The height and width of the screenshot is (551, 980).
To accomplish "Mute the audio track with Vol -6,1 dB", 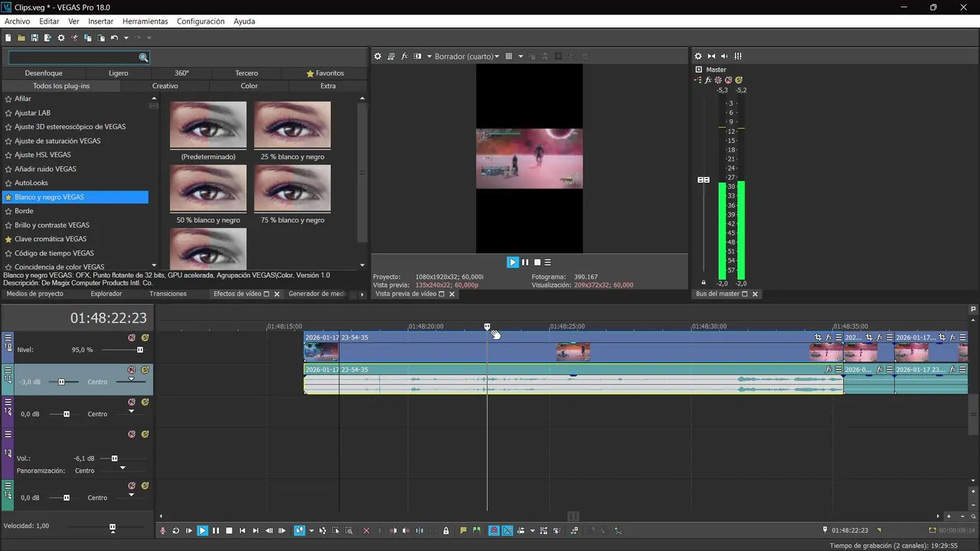I will click(132, 434).
